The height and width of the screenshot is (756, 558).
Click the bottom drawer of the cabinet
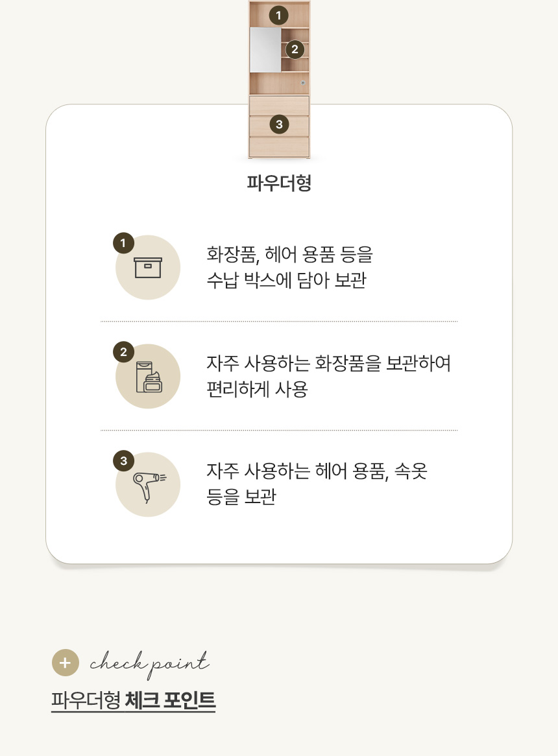click(279, 147)
